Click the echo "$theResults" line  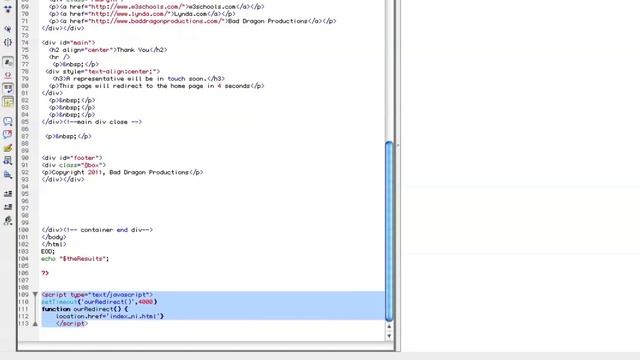75,258
